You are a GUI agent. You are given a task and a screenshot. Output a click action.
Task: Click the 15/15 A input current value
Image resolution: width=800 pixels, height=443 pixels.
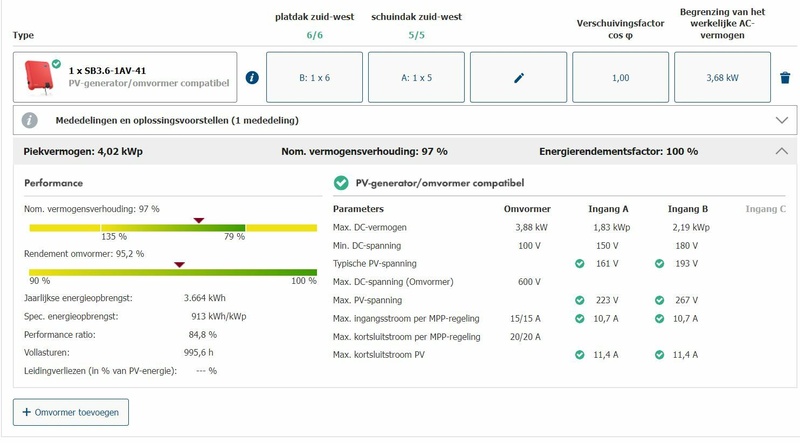coord(526,318)
